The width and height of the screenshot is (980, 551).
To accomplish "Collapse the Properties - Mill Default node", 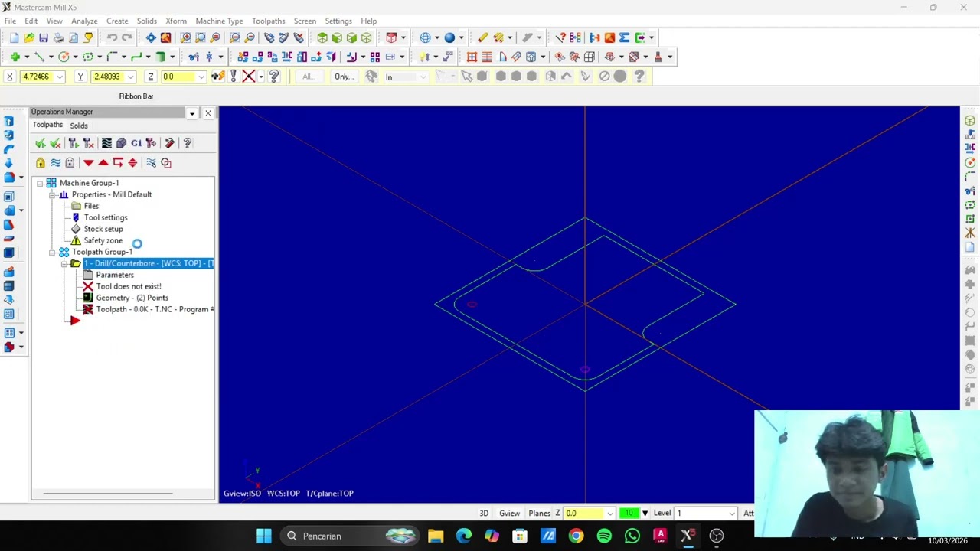I will pos(52,194).
